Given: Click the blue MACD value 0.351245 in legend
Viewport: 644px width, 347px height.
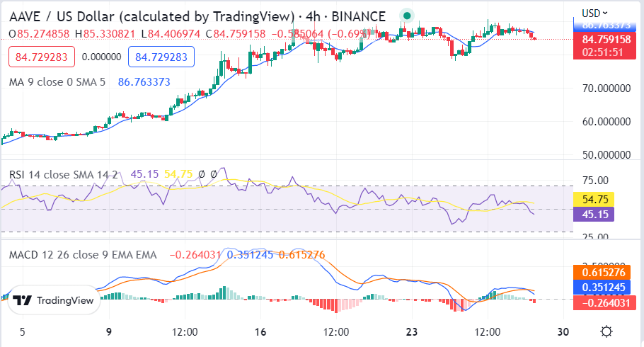Looking at the screenshot, I should tap(250, 255).
